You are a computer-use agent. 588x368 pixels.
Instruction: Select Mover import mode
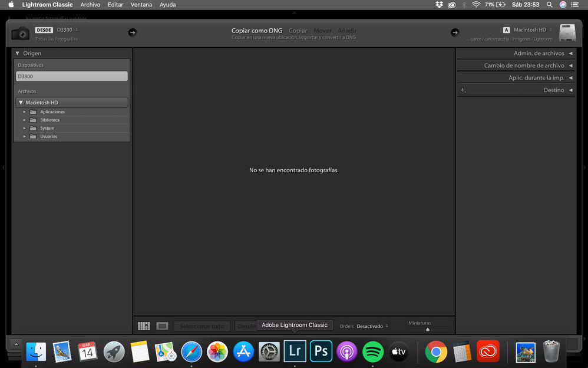[x=322, y=31]
